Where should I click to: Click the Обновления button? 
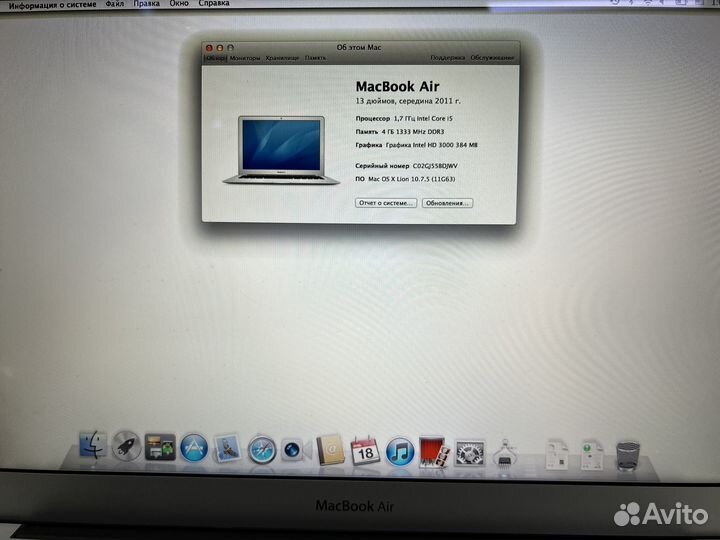pyautogui.click(x=447, y=203)
